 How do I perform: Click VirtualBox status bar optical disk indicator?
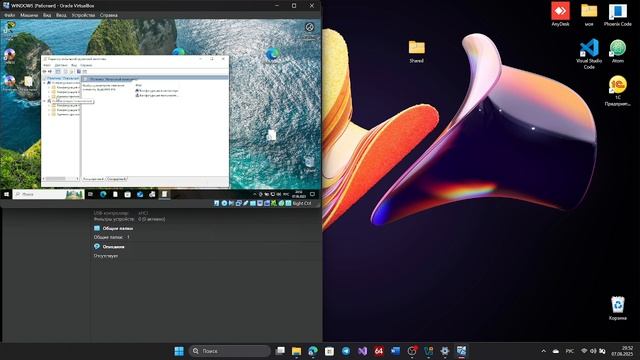coord(224,203)
